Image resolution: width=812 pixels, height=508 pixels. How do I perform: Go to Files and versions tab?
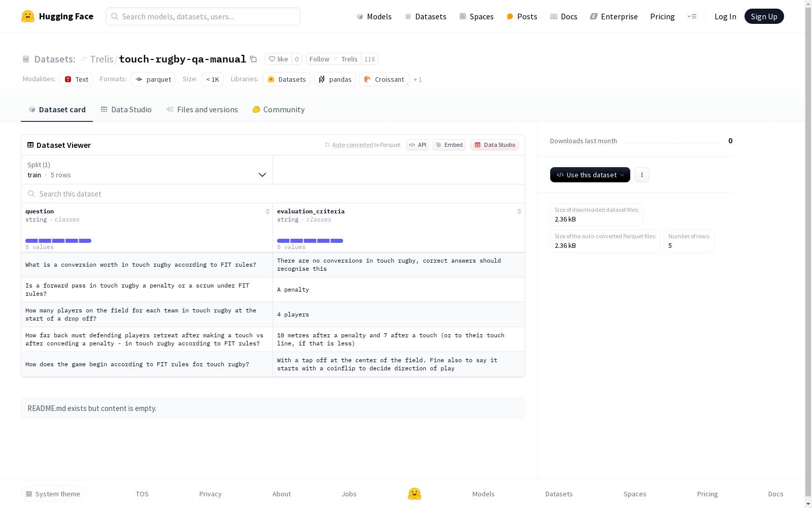(202, 110)
